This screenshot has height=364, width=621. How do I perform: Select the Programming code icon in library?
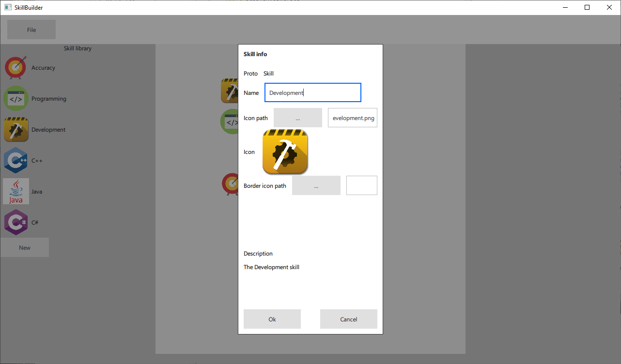tap(16, 99)
